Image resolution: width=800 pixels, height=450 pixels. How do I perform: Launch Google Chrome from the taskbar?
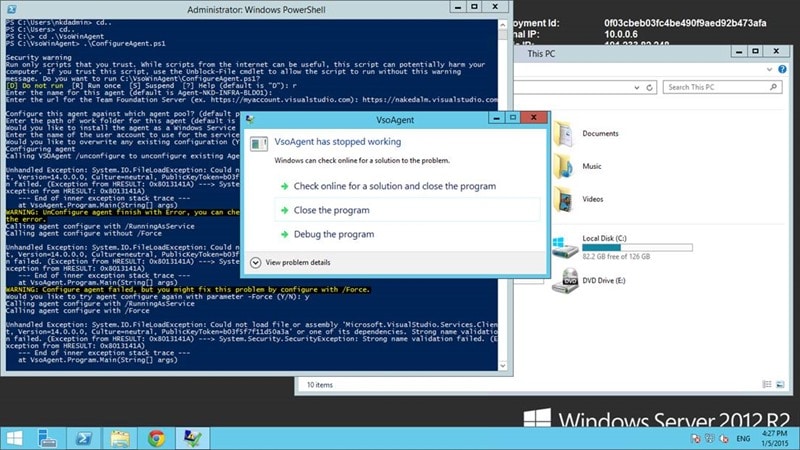tap(156, 438)
